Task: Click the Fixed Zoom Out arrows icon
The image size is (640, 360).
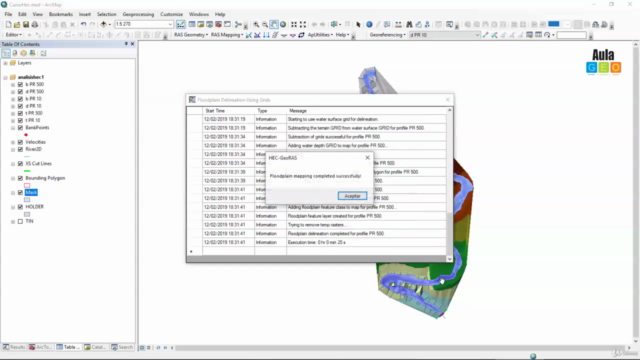Action: [303, 24]
